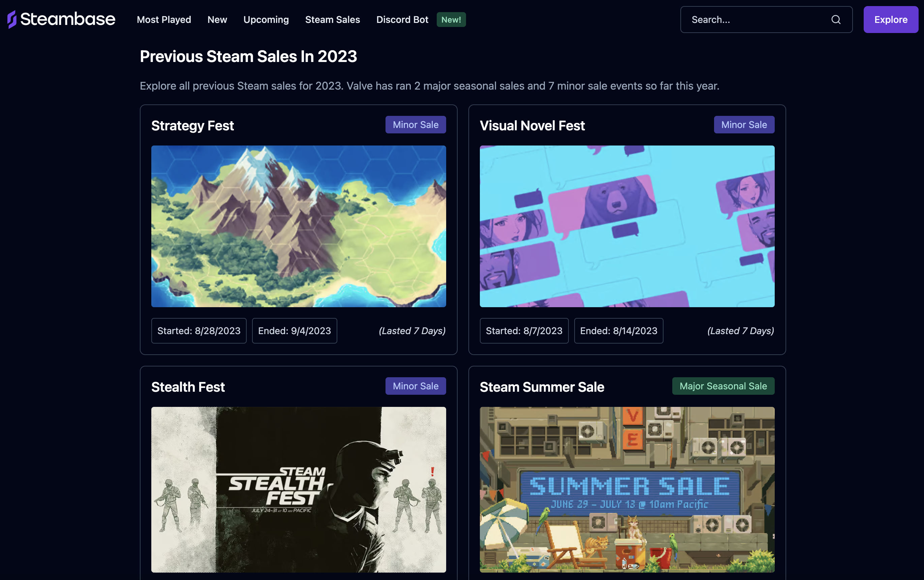
Task: Open the Stealth Fest title
Action: coord(188,387)
